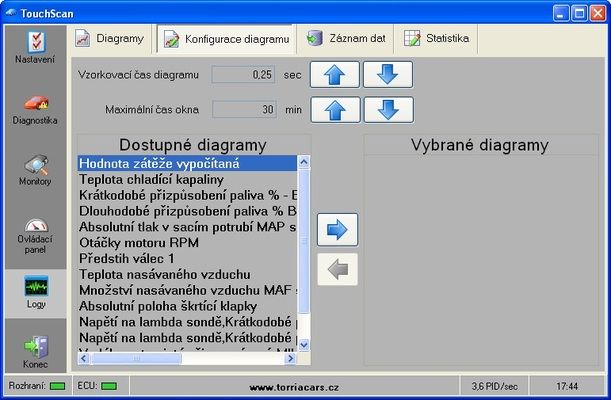Select 'Předstih válec 1' list item

[x=187, y=259]
